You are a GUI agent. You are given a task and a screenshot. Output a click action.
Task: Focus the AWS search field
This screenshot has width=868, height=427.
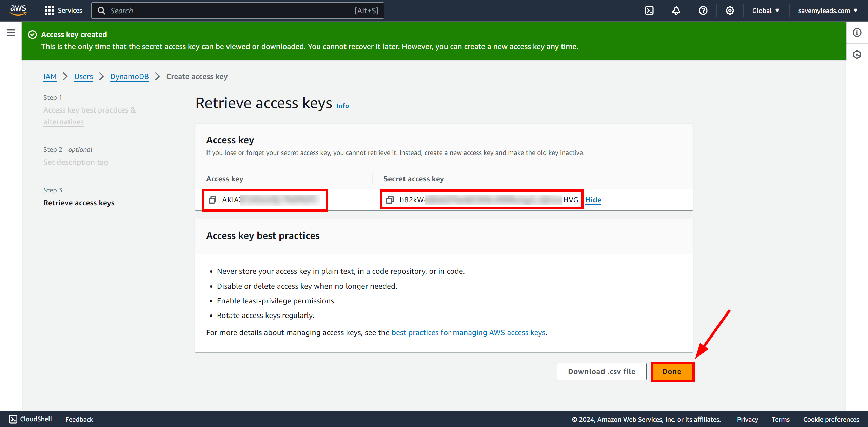[x=237, y=11]
